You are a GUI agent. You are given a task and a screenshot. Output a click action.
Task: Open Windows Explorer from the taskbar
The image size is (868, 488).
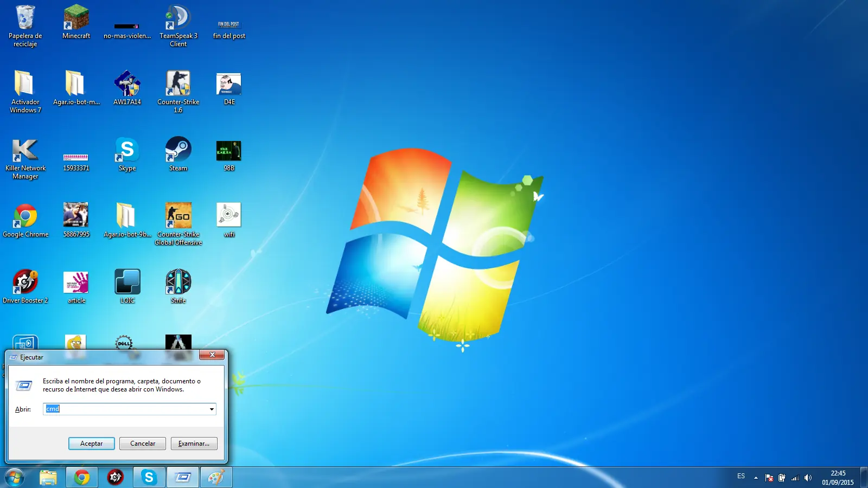coord(48,477)
